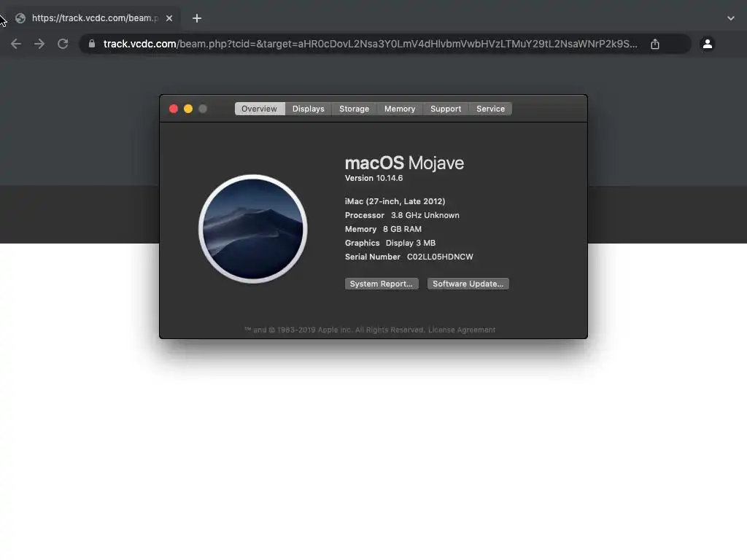The image size is (747, 560).
Task: Select the Service tab
Action: pyautogui.click(x=491, y=109)
